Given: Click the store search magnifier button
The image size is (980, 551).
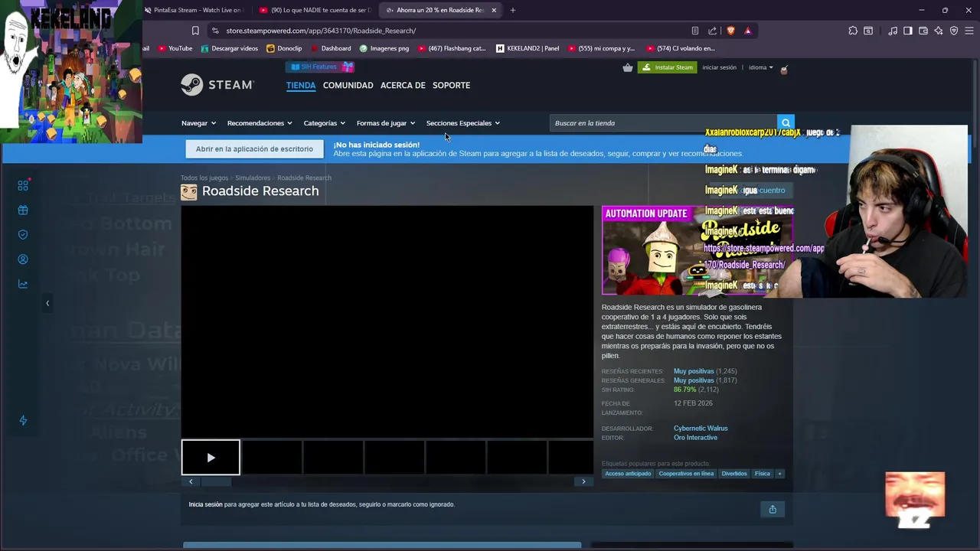Looking at the screenshot, I should [x=786, y=122].
